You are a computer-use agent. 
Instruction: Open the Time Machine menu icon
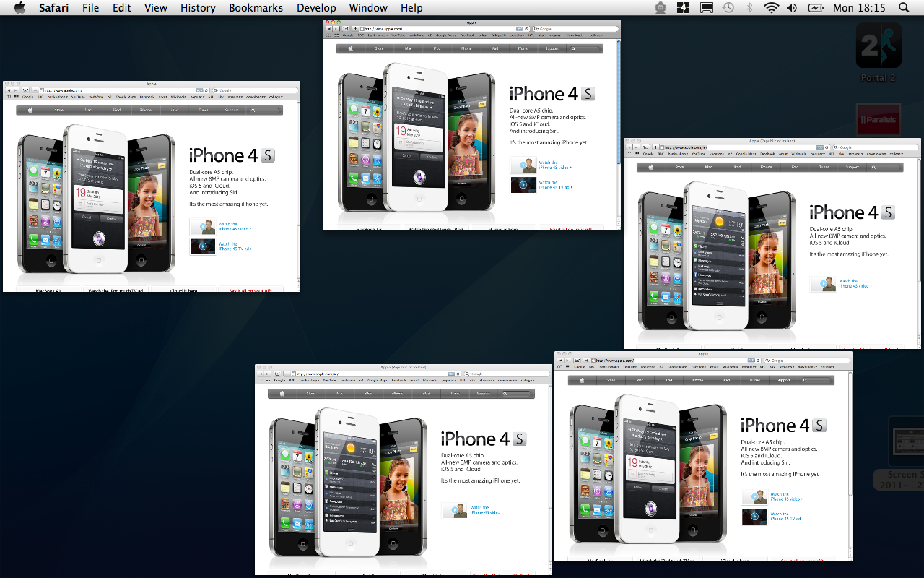[x=728, y=7]
